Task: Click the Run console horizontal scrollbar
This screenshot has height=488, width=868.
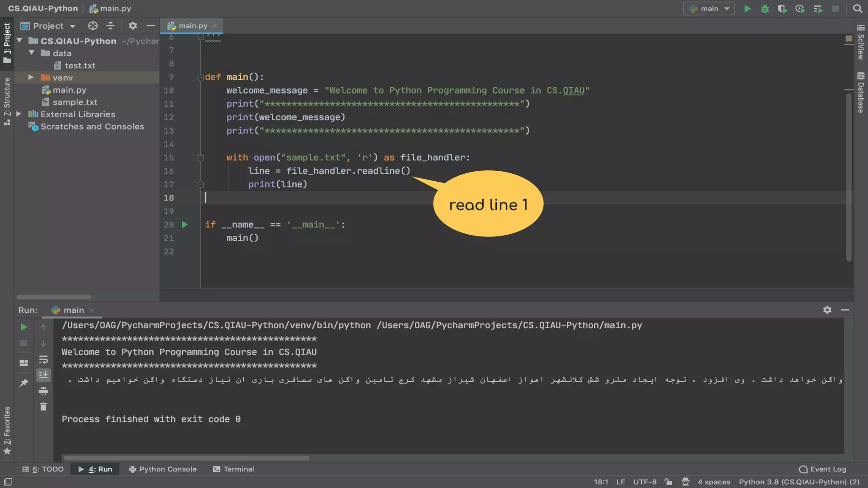Action: pyautogui.click(x=186, y=458)
